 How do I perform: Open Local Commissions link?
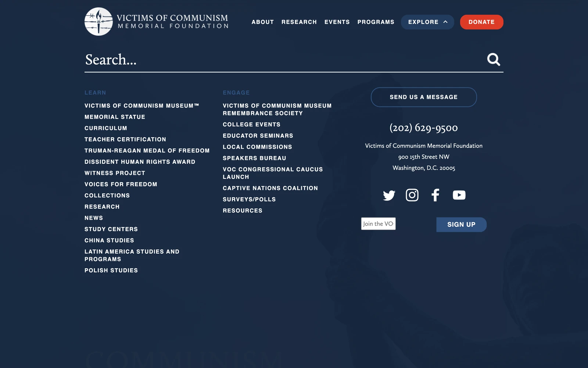coord(257,147)
